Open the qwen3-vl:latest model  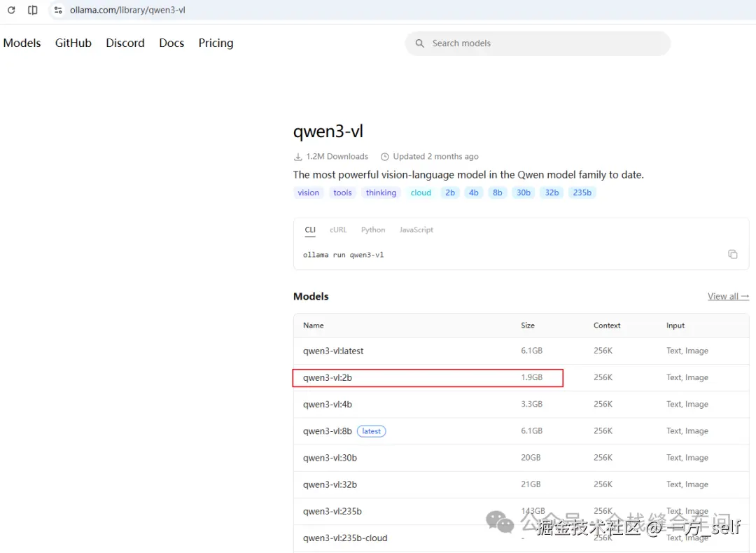tap(333, 351)
